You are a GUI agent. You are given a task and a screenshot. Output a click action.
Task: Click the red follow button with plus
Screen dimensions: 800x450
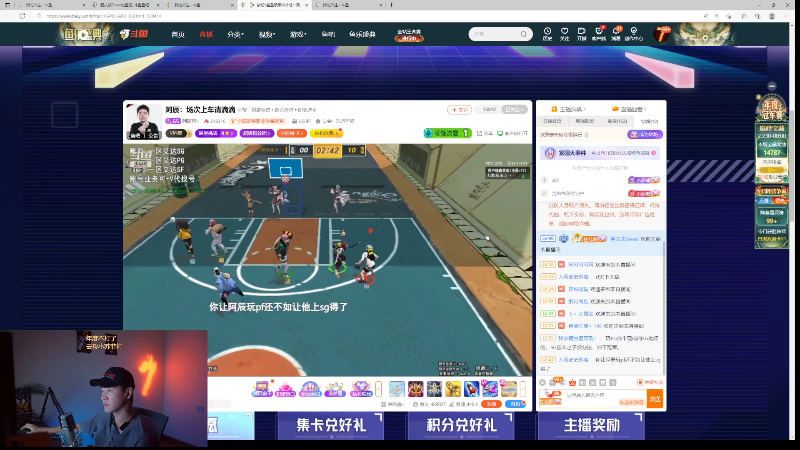pyautogui.click(x=459, y=110)
